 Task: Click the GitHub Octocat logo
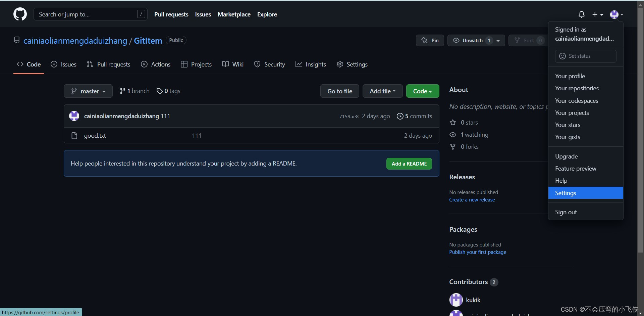coord(20,14)
